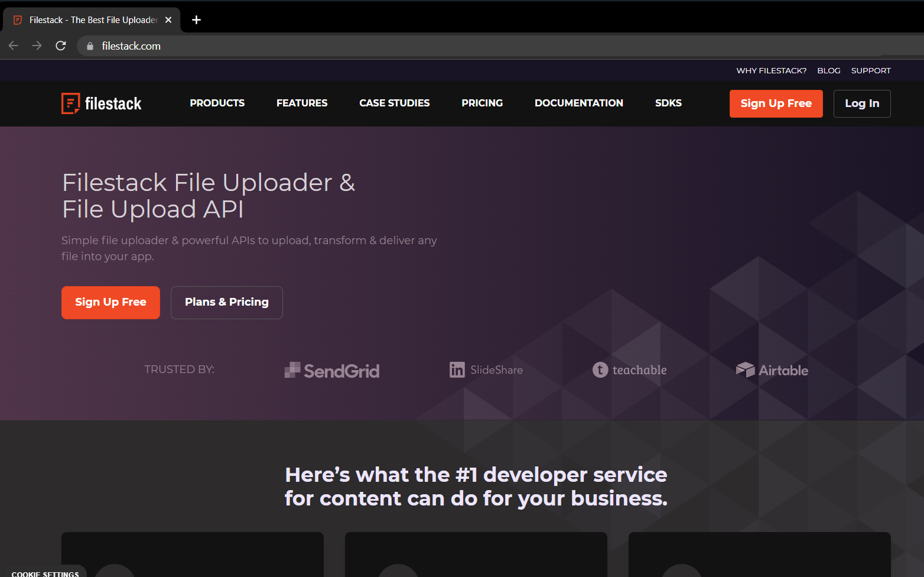
Task: Open the FEATURES menu
Action: [x=302, y=103]
